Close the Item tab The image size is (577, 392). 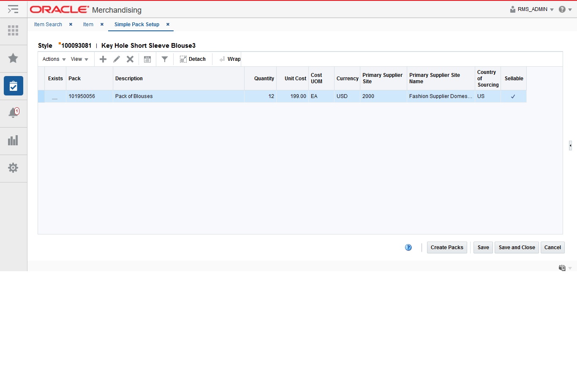(102, 24)
